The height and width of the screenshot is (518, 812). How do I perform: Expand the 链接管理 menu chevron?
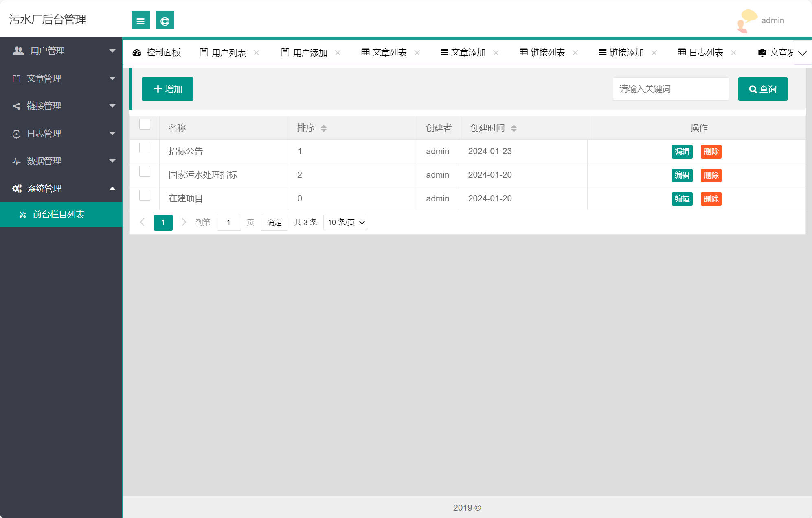[112, 106]
